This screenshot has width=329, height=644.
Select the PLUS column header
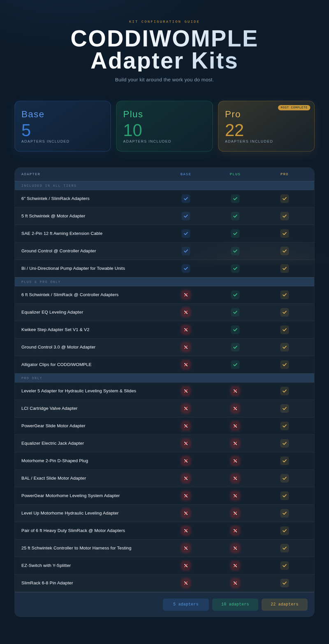coord(235,174)
